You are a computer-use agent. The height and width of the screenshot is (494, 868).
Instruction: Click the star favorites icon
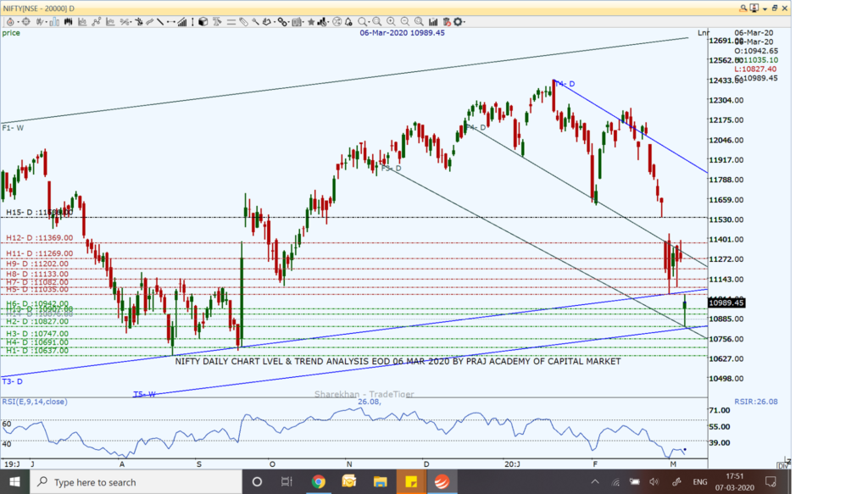pos(311,22)
